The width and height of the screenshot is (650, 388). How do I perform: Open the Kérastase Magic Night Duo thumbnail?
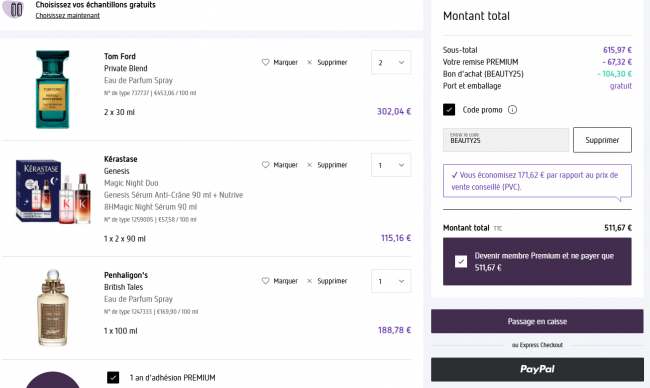click(x=53, y=191)
